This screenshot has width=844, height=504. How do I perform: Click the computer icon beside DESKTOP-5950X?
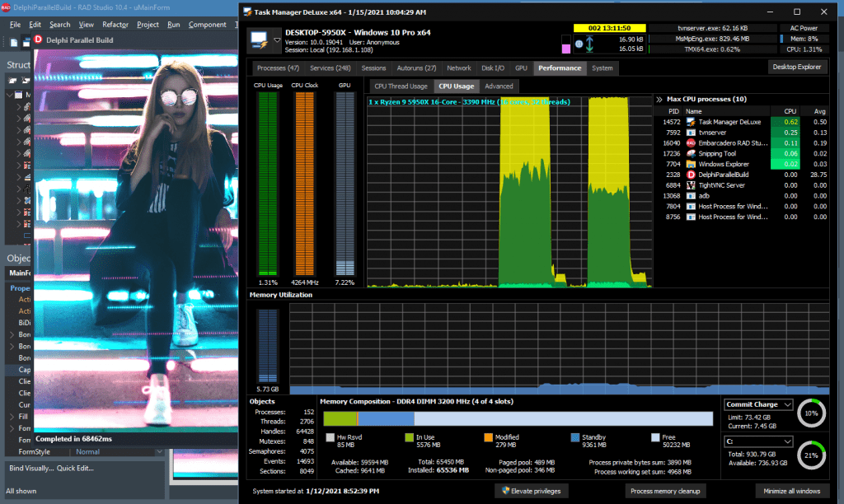point(260,41)
